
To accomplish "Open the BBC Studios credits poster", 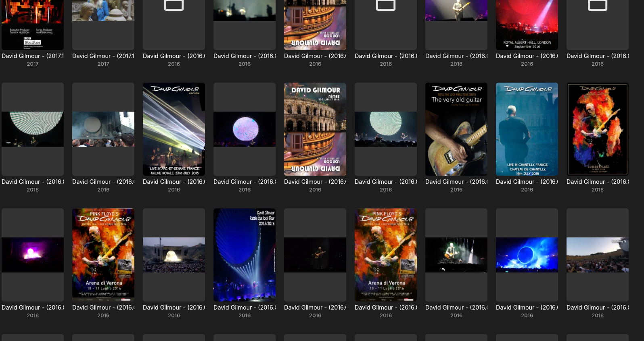I will pos(33,25).
